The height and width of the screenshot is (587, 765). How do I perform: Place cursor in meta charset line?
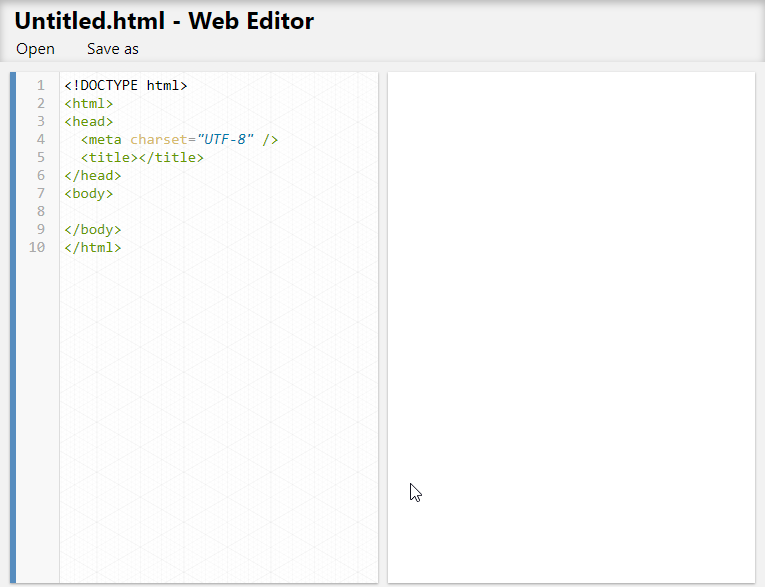point(180,140)
